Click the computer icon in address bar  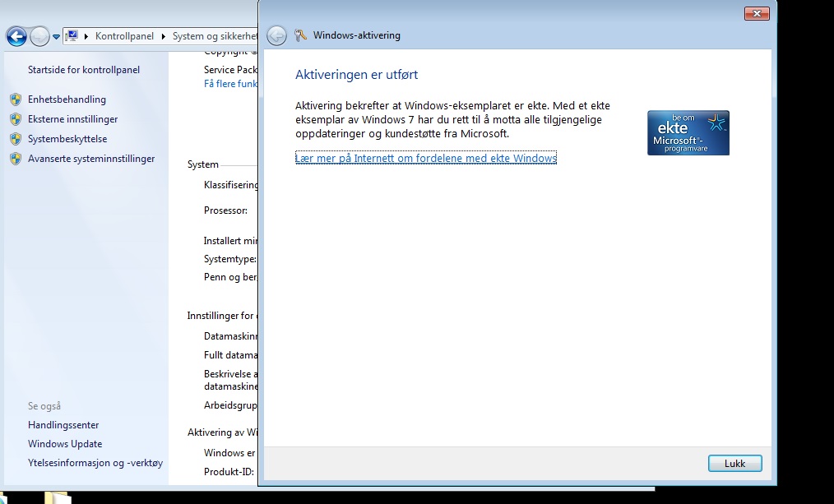click(x=72, y=36)
